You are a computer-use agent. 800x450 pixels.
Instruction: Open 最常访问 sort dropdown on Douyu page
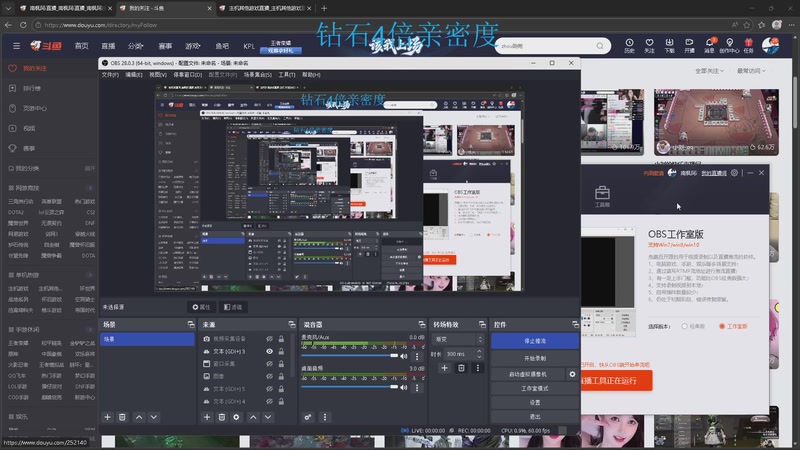coord(751,71)
